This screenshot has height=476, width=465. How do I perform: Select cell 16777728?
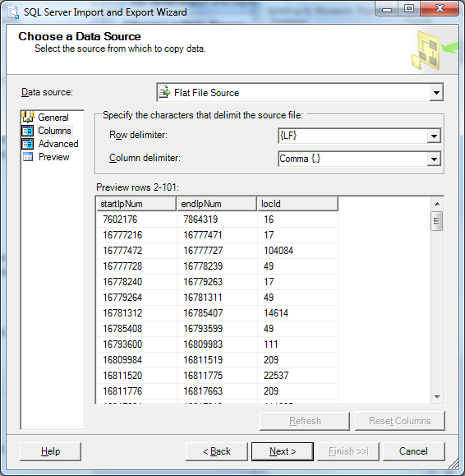[137, 266]
